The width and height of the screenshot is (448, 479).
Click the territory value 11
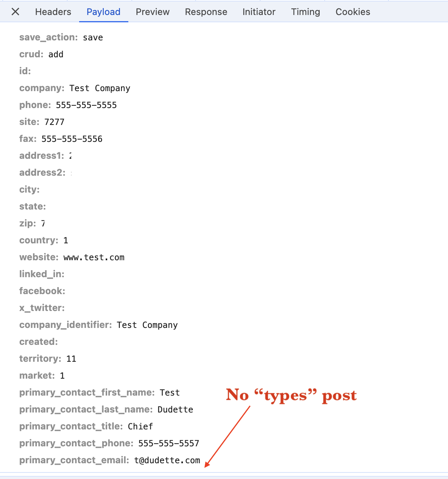71,359
